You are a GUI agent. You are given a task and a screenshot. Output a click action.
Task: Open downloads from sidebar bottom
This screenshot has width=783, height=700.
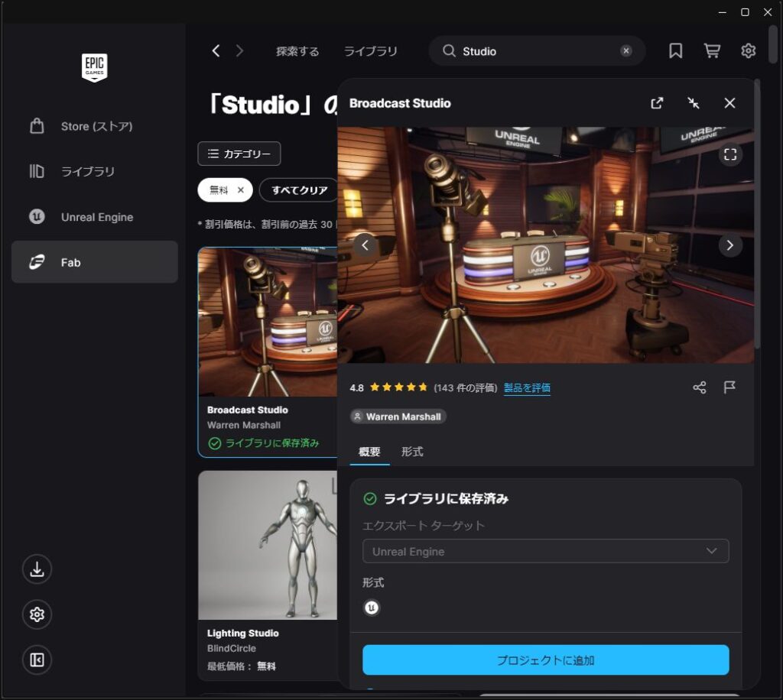[x=37, y=569]
